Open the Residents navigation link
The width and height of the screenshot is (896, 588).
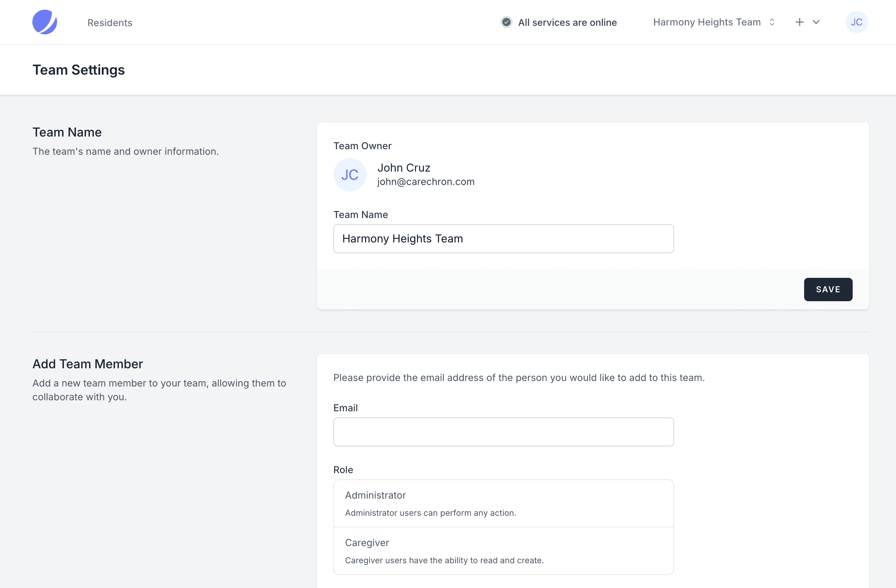[x=109, y=23]
